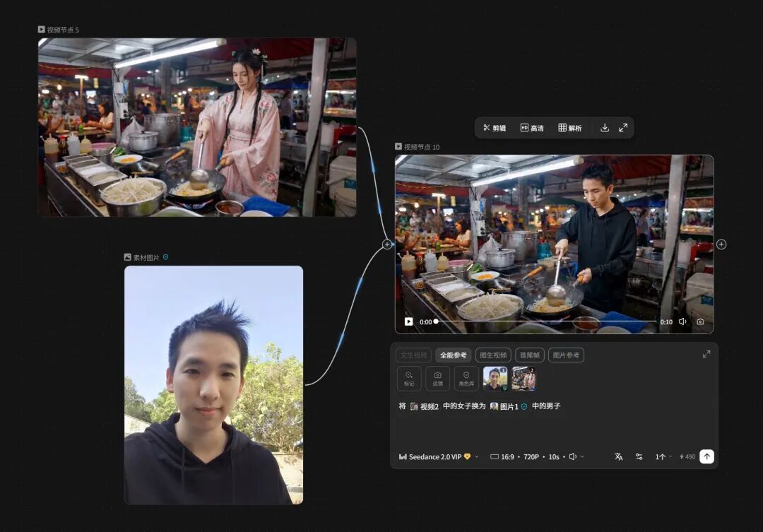Click the fullscreen expand button on video toolbar

click(x=622, y=127)
